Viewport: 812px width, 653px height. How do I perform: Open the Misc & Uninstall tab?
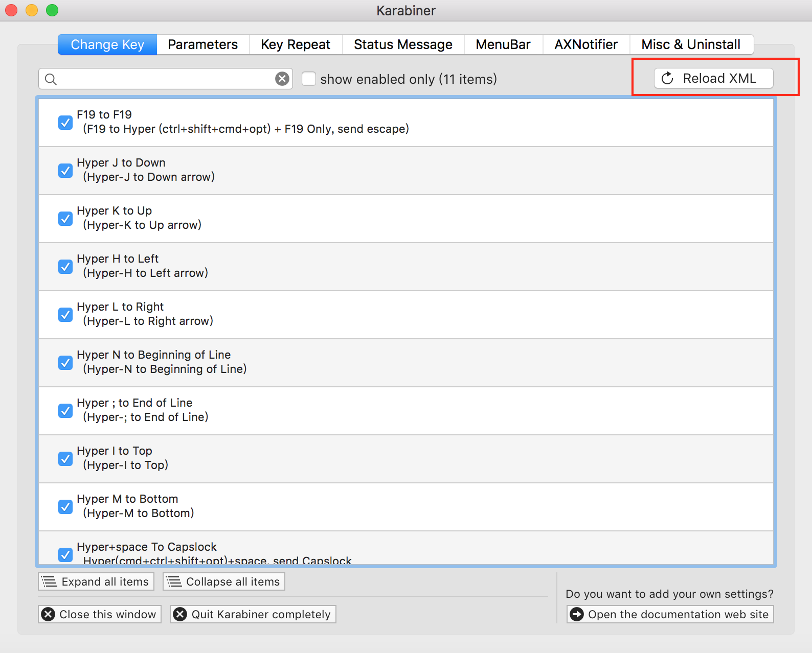tap(691, 44)
